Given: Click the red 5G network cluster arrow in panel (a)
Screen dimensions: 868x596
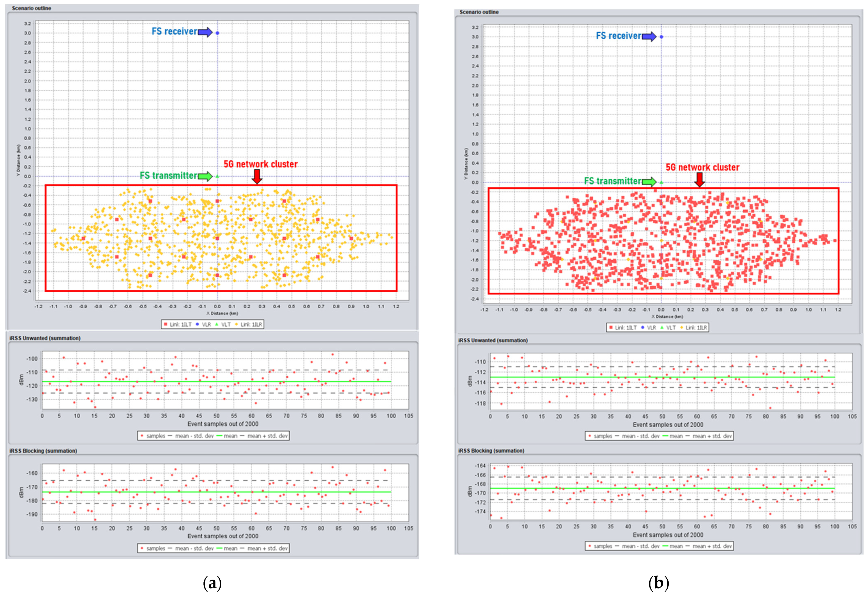Looking at the screenshot, I should click(x=257, y=176).
